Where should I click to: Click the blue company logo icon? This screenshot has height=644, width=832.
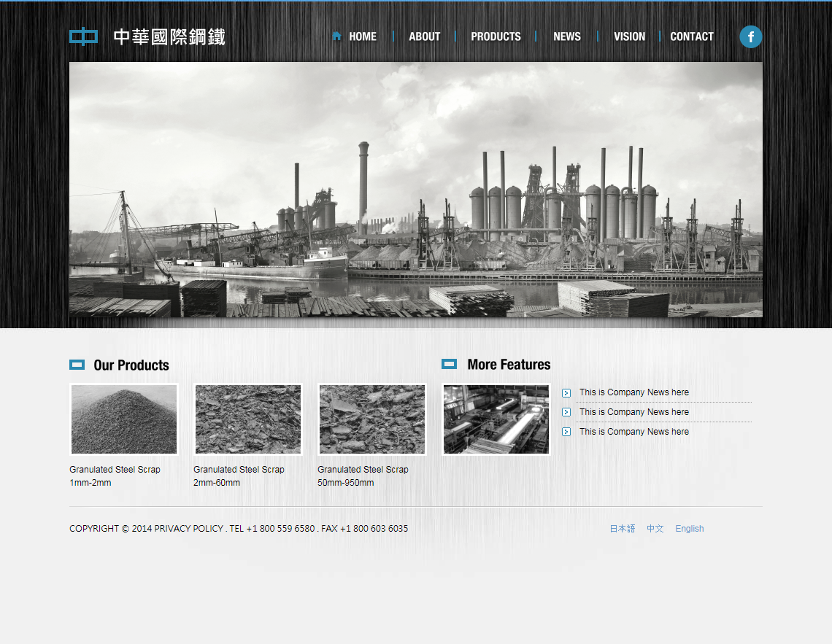[x=83, y=36]
